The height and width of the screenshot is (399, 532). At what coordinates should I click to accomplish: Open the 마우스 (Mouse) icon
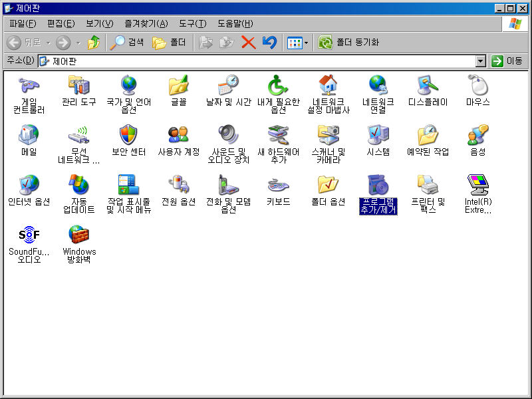pyautogui.click(x=477, y=85)
